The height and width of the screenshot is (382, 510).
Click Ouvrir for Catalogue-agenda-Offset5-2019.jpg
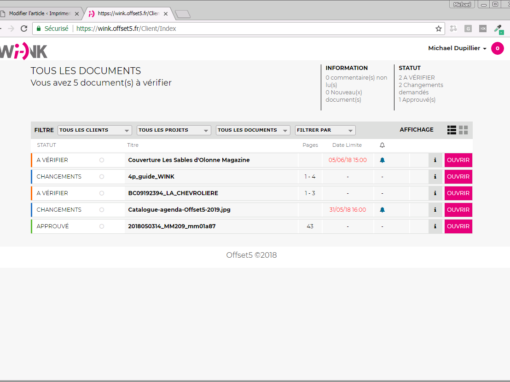coord(458,210)
